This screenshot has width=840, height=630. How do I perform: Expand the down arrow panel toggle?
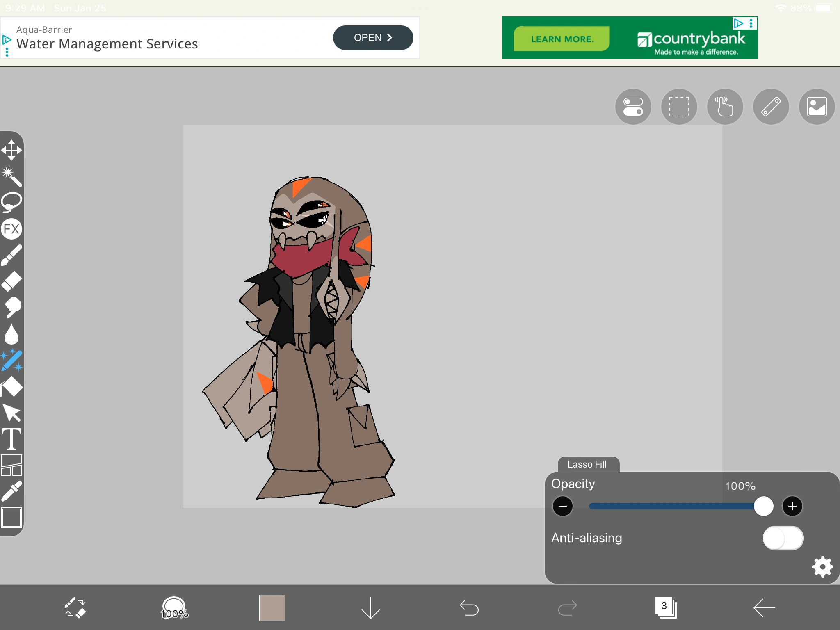371,608
